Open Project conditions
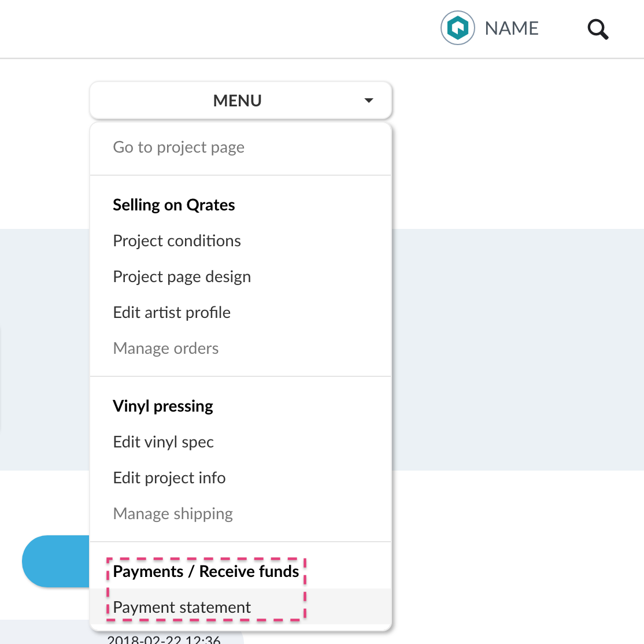This screenshot has height=644, width=644. [x=177, y=240]
